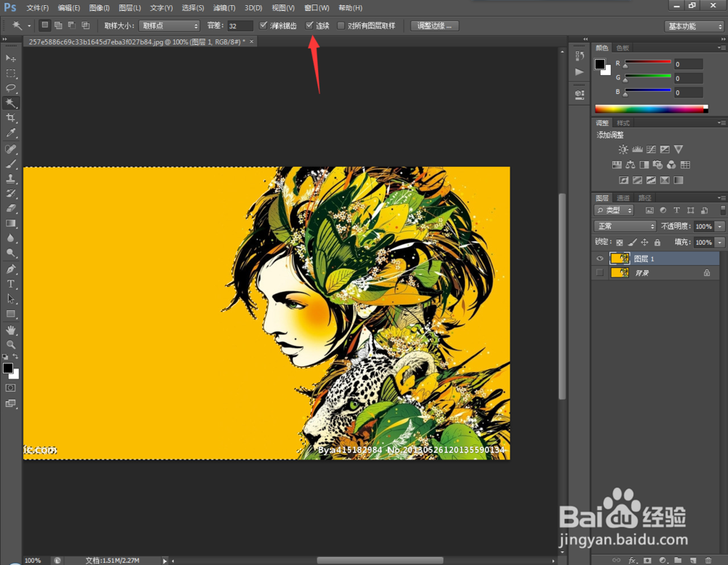Open the 滤镜(T) menu
Image resolution: width=728 pixels, height=565 pixels.
click(224, 8)
